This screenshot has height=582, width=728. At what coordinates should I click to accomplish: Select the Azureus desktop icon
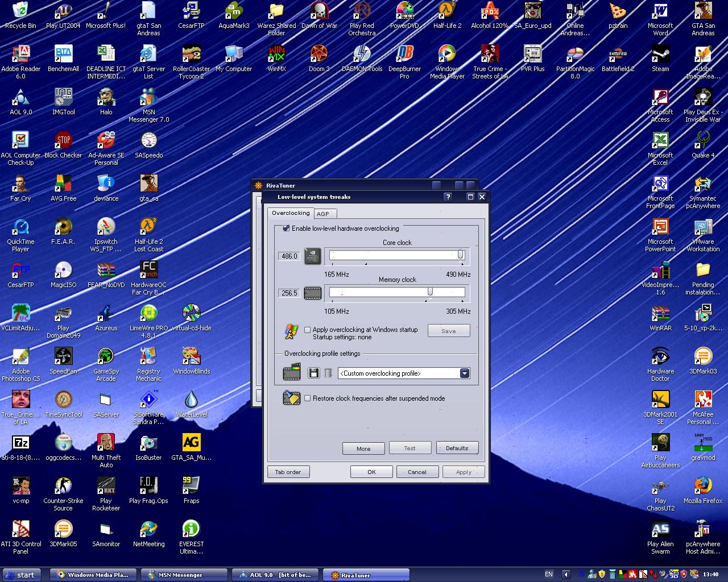pyautogui.click(x=106, y=318)
